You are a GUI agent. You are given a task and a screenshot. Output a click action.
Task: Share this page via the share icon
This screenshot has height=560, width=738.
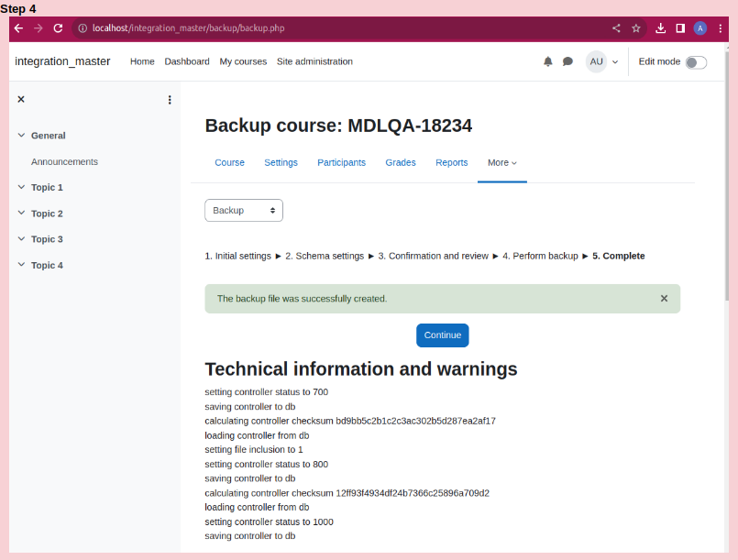click(616, 28)
